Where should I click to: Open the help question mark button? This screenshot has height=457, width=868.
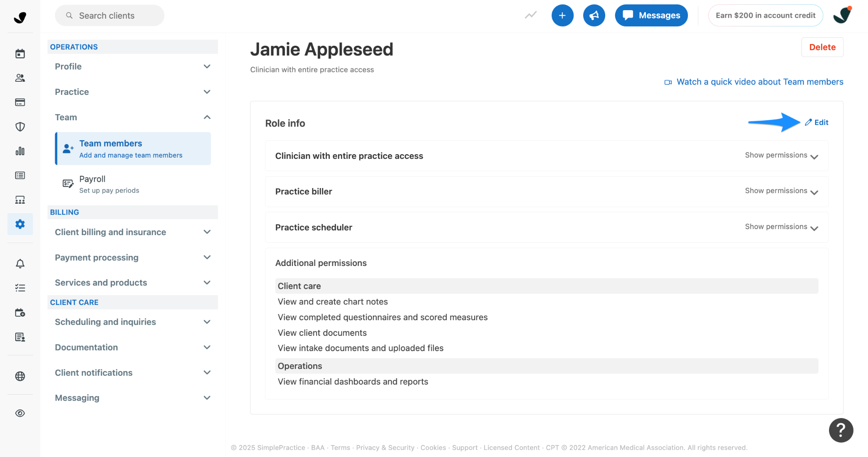(841, 430)
